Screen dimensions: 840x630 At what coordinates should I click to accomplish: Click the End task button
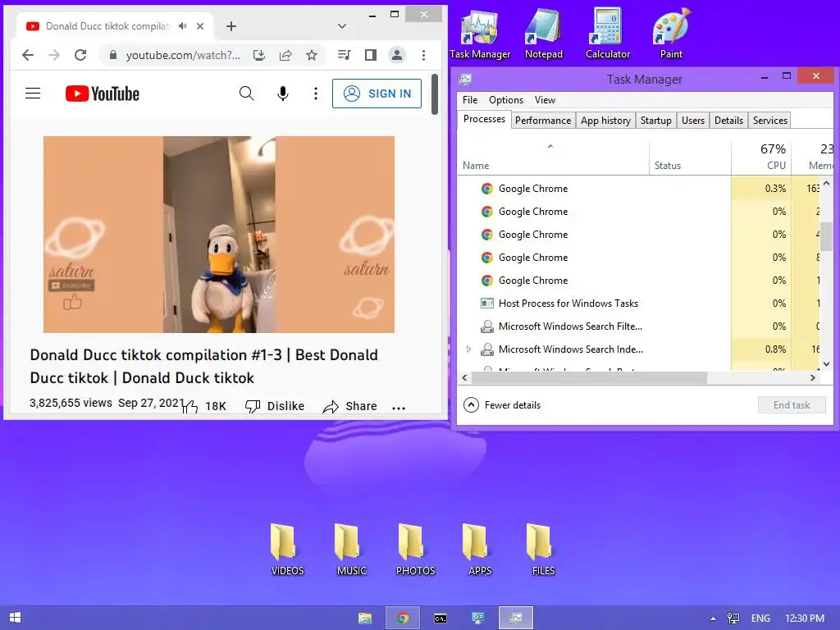point(792,405)
